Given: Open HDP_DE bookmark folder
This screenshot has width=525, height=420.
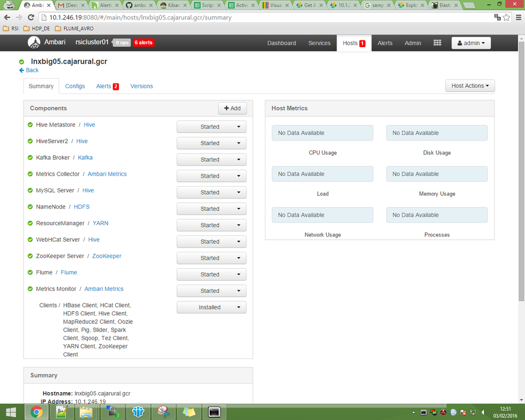Looking at the screenshot, I should (x=36, y=28).
